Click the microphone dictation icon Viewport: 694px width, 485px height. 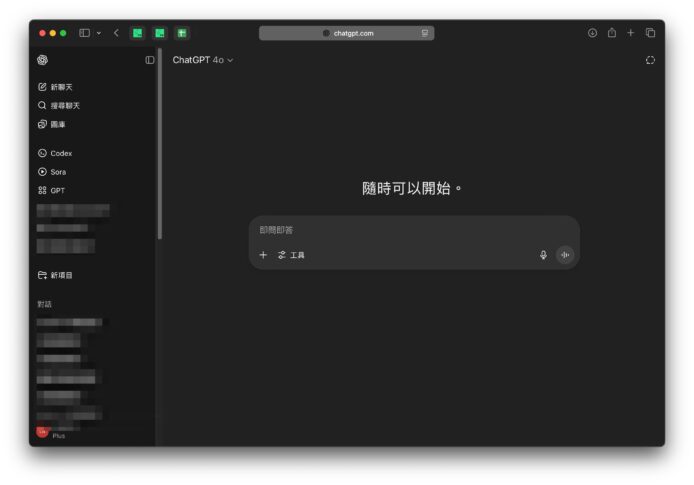click(543, 255)
